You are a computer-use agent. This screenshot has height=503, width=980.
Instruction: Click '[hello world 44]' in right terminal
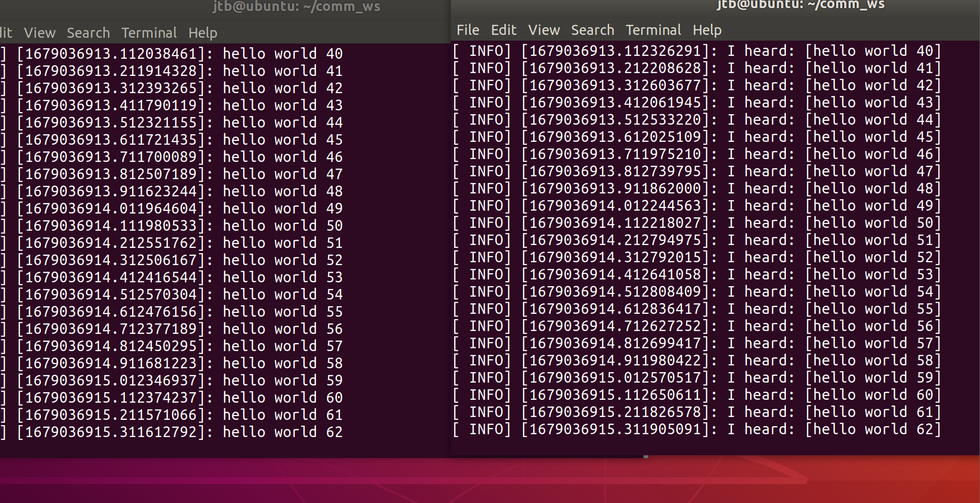coord(873,120)
